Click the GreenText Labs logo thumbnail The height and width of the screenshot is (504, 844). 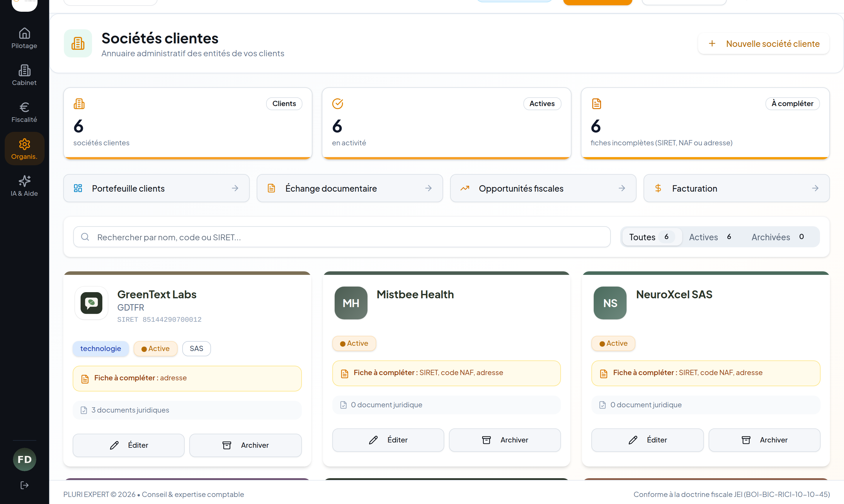(91, 303)
